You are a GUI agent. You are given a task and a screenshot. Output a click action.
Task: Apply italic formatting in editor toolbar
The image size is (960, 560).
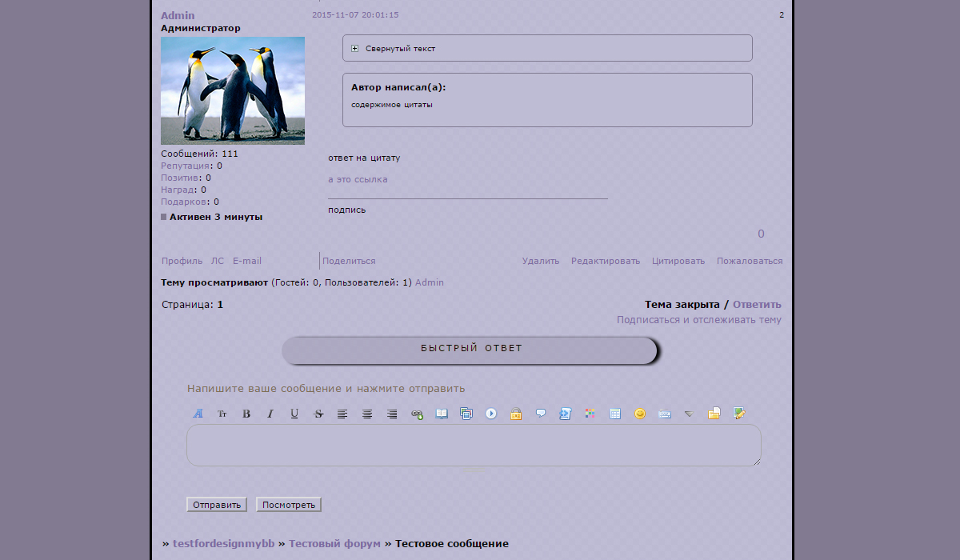point(270,414)
